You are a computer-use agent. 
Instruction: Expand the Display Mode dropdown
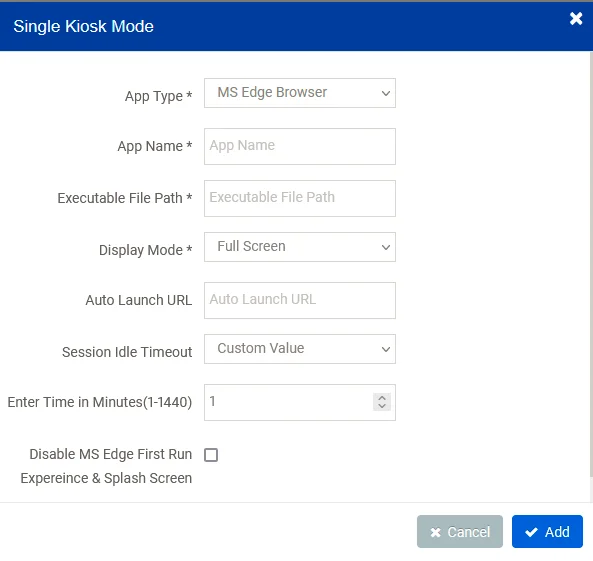click(x=300, y=247)
